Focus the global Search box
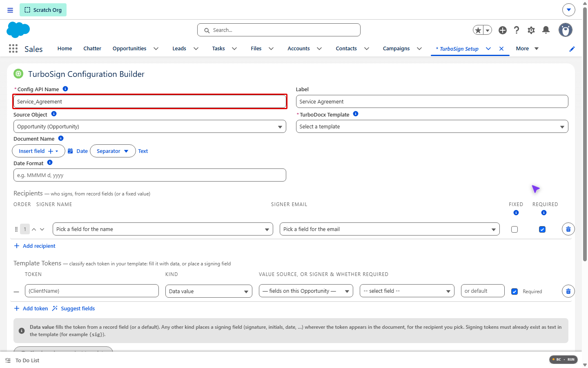The image size is (588, 368). click(279, 30)
